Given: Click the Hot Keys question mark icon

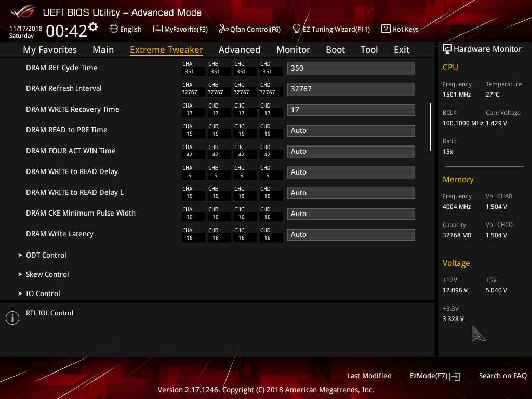Looking at the screenshot, I should 385,29.
